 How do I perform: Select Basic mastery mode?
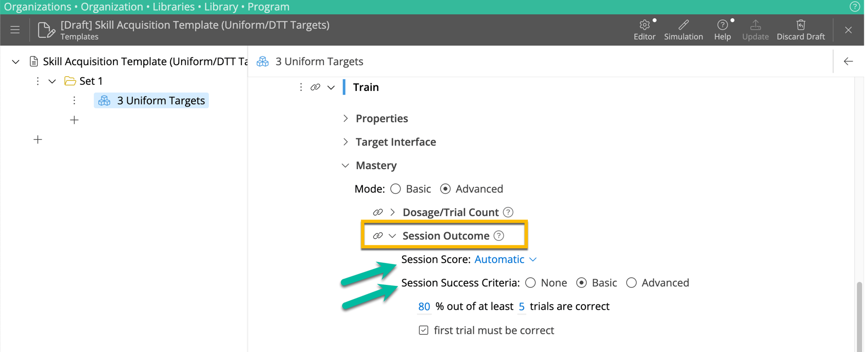[x=396, y=188]
